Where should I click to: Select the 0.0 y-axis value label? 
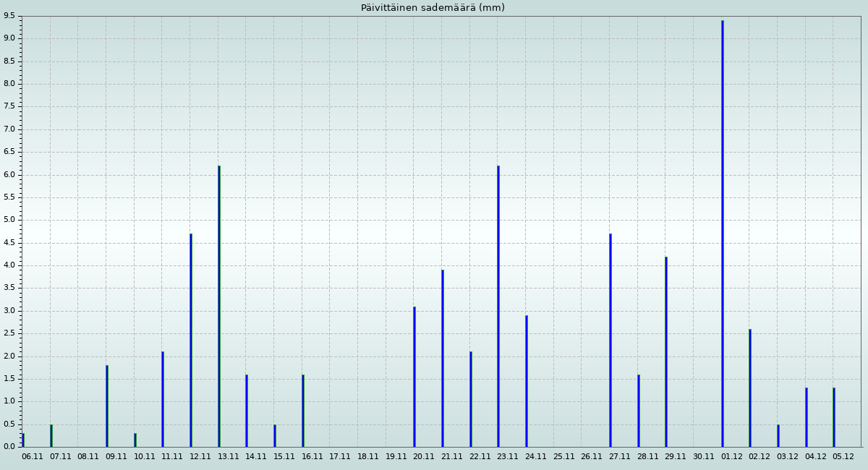[x=9, y=447]
